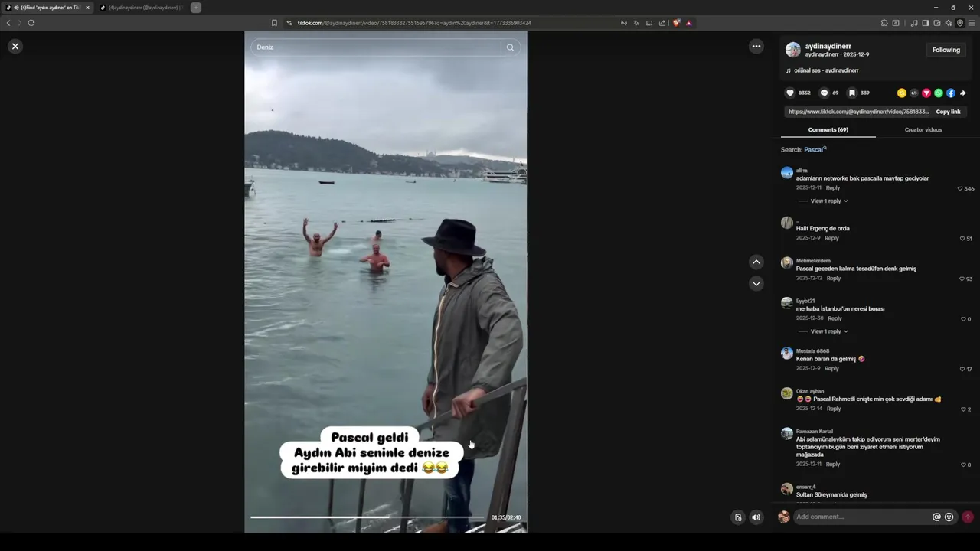The width and height of the screenshot is (980, 551).
Task: Click the bookmark icon in the address bar
Action: [274, 23]
